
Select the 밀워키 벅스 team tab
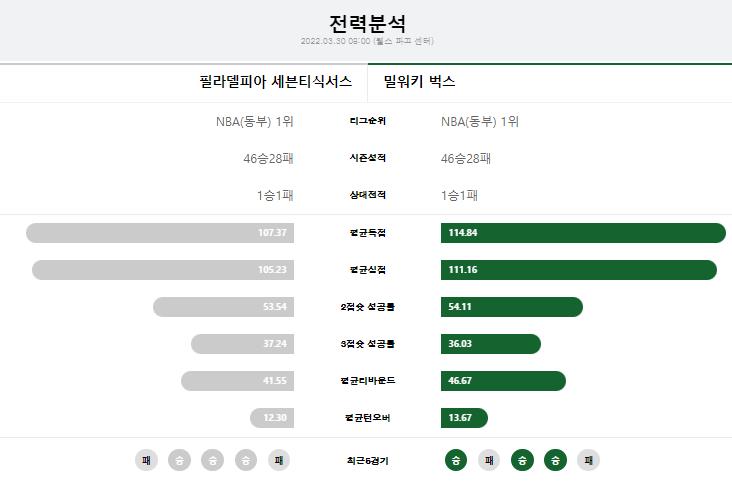[x=419, y=82]
